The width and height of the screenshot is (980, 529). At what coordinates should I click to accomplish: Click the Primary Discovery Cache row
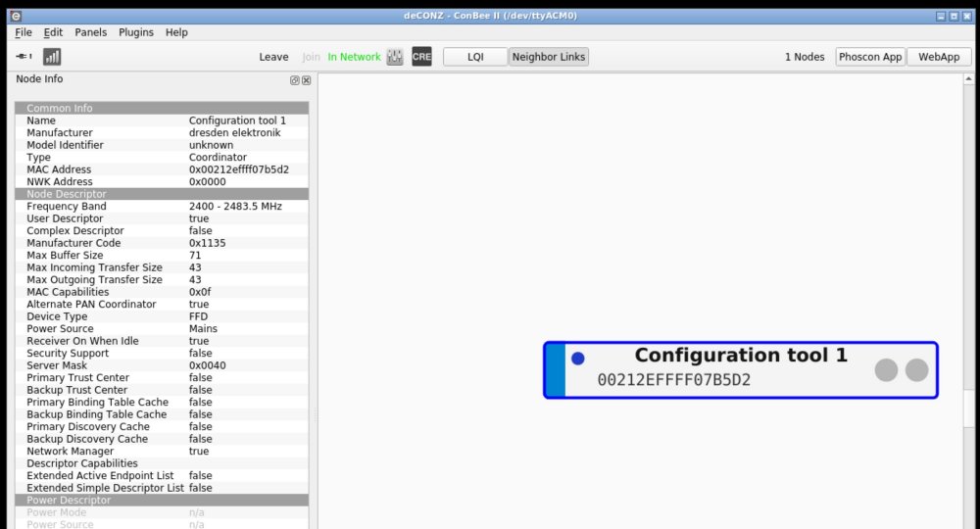point(162,426)
